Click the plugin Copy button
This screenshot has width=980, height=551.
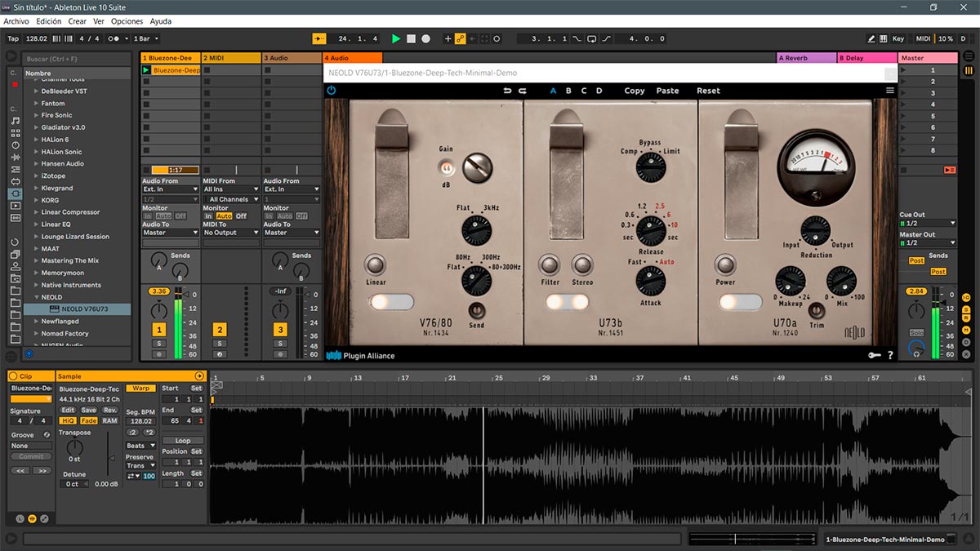click(635, 91)
